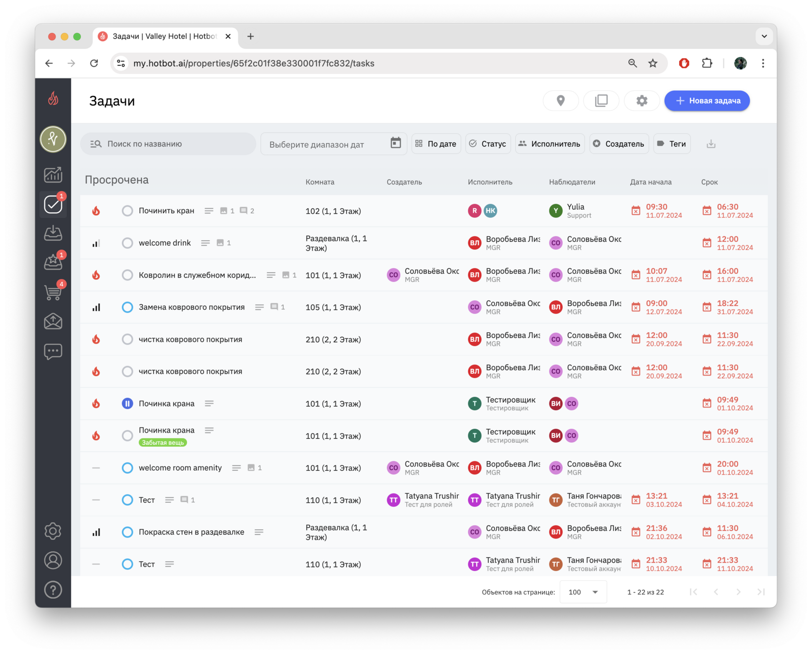Open the star reviews tray in sidebar
Viewport: 812px width, 654px height.
tap(53, 262)
